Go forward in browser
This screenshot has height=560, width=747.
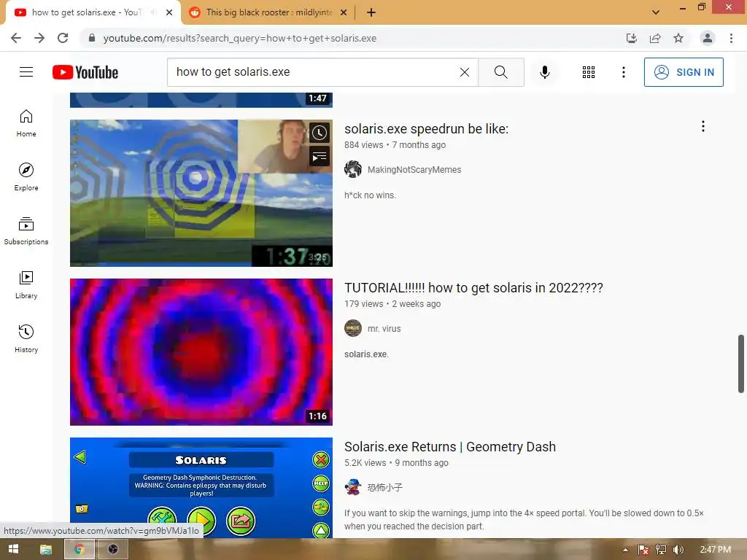[x=39, y=38]
